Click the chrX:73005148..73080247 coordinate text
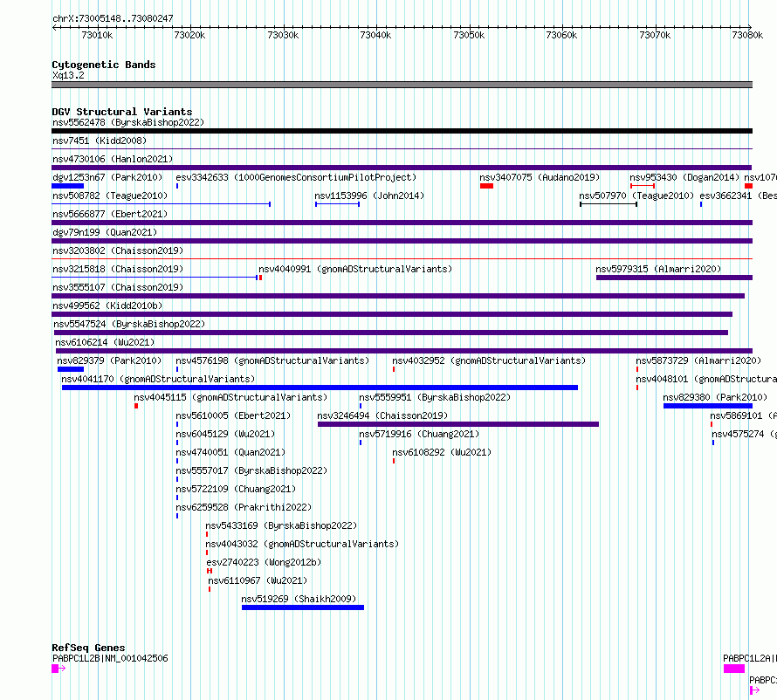Image resolution: width=777 pixels, height=700 pixels. 113,18
